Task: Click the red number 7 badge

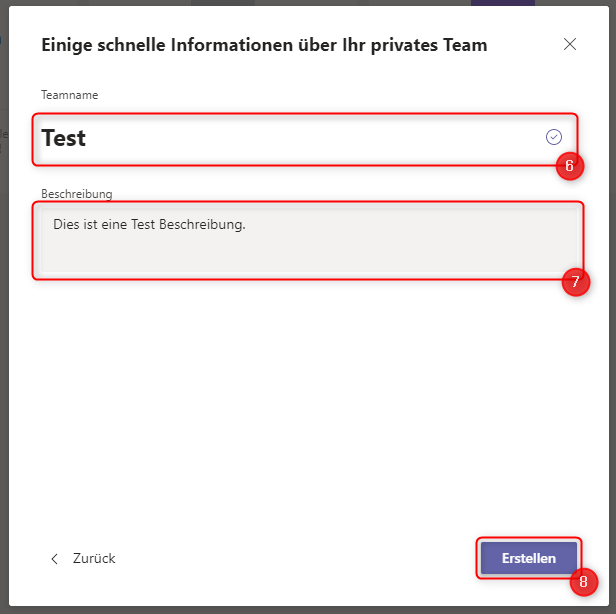Action: click(x=574, y=282)
